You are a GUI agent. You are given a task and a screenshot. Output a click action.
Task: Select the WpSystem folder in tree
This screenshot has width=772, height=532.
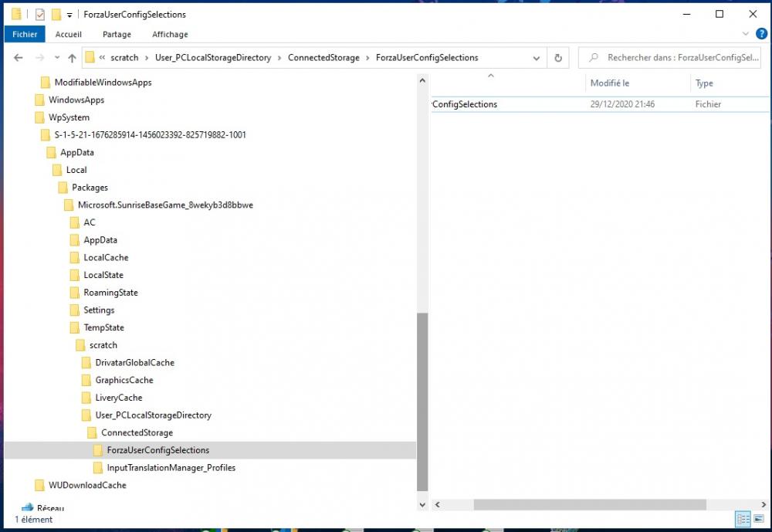[x=69, y=117]
